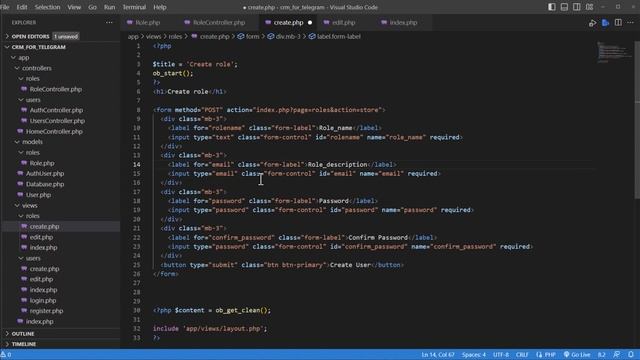Open the Run menu
This screenshot has width=640, height=360.
tap(109, 7)
